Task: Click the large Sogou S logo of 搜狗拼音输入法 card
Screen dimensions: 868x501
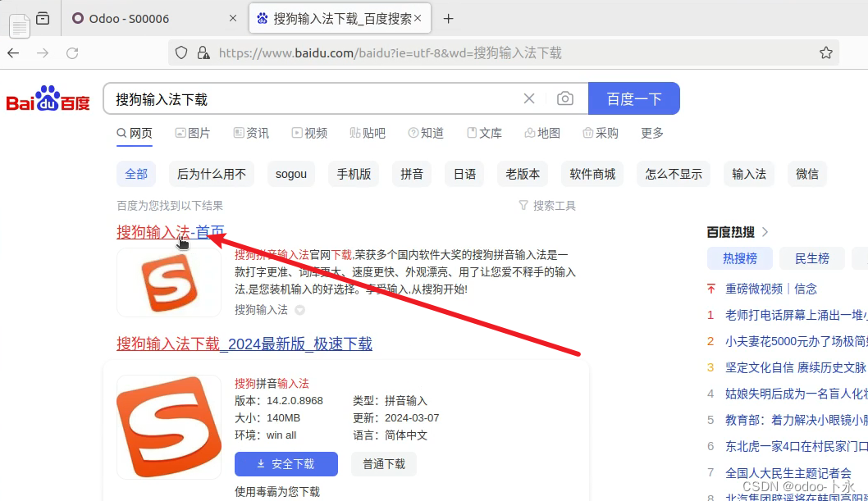Action: (169, 427)
